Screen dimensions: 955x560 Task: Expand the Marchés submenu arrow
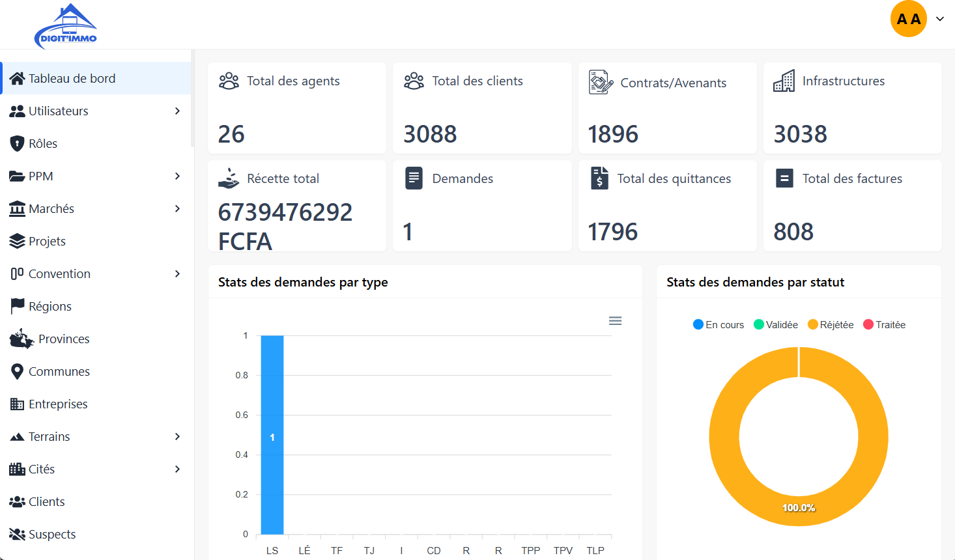click(177, 208)
